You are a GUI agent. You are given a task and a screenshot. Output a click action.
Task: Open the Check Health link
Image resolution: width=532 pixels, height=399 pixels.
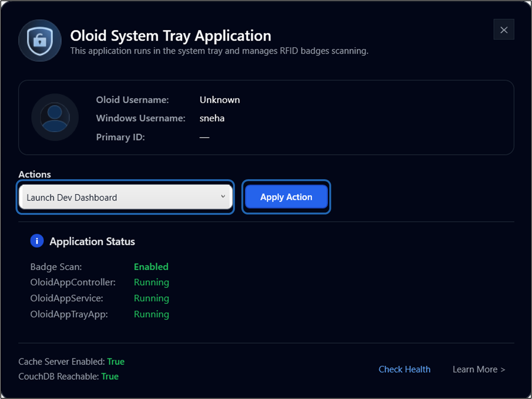pyautogui.click(x=404, y=369)
